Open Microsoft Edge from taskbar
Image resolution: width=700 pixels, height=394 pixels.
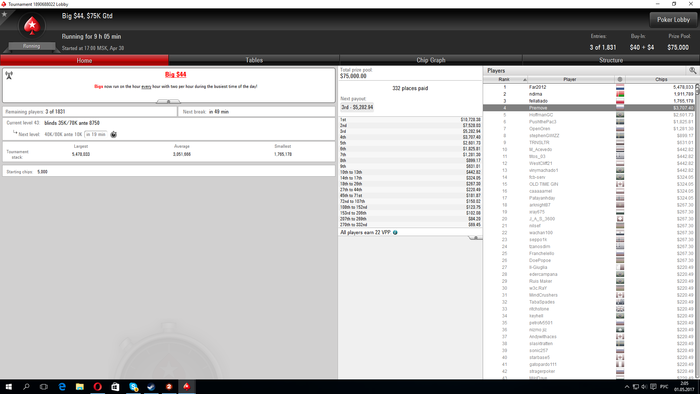click(x=62, y=386)
